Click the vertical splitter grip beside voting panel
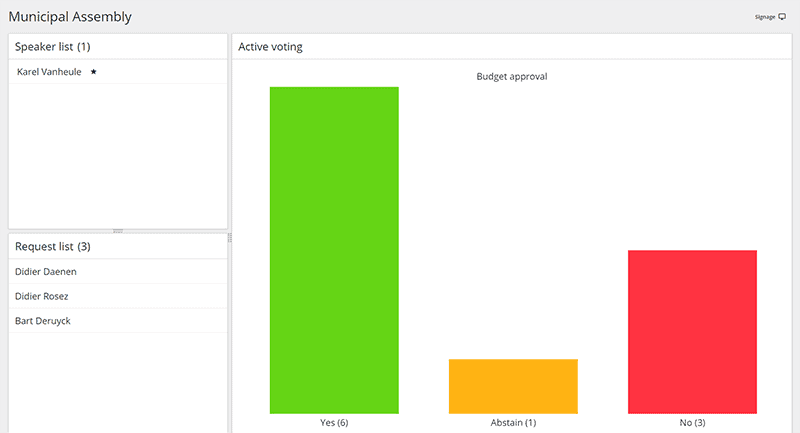This screenshot has height=433, width=800. tap(230, 238)
